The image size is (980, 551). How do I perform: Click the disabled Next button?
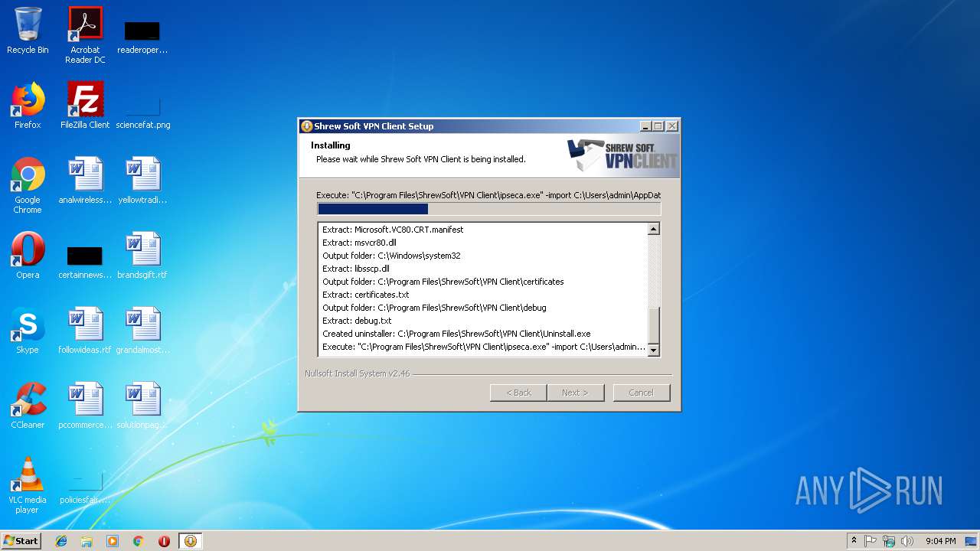pos(575,393)
